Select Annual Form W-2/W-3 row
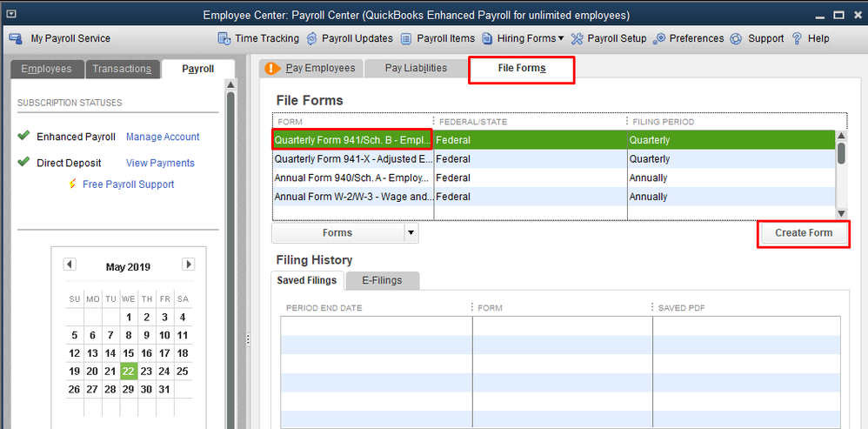The width and height of the screenshot is (868, 429). point(553,197)
